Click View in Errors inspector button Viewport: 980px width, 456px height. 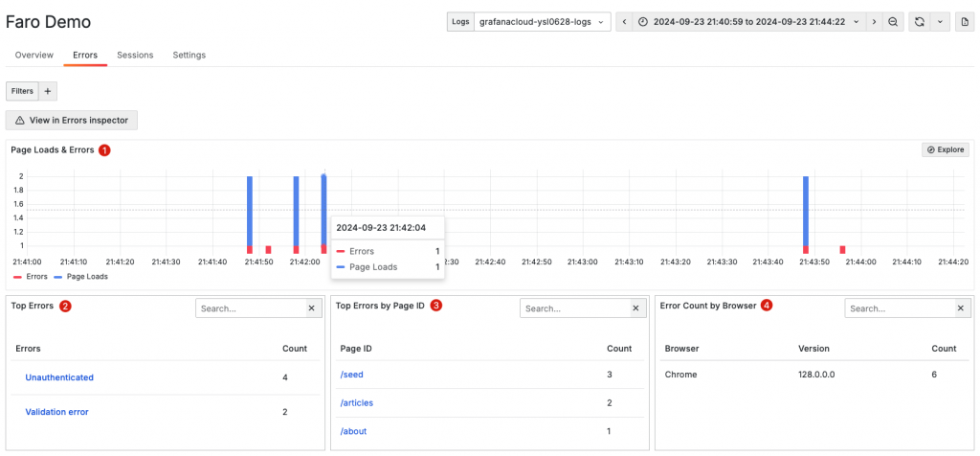coord(71,120)
